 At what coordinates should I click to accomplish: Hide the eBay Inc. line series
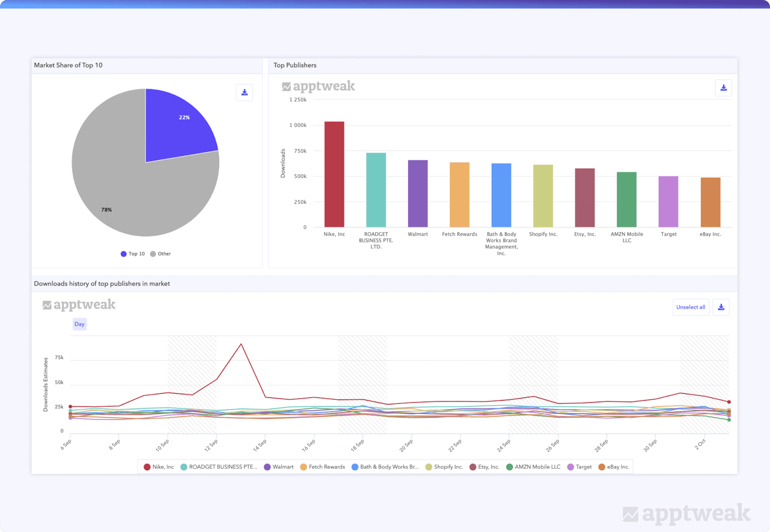click(x=614, y=467)
